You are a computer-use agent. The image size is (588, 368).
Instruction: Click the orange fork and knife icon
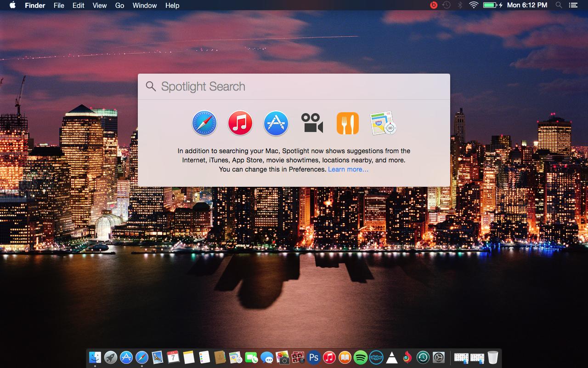point(348,123)
